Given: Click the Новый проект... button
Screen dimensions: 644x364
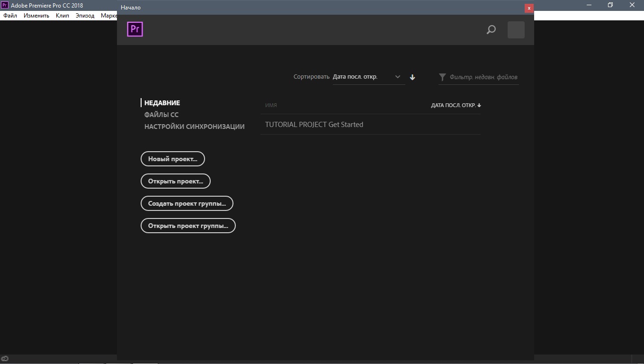Looking at the screenshot, I should 172,159.
